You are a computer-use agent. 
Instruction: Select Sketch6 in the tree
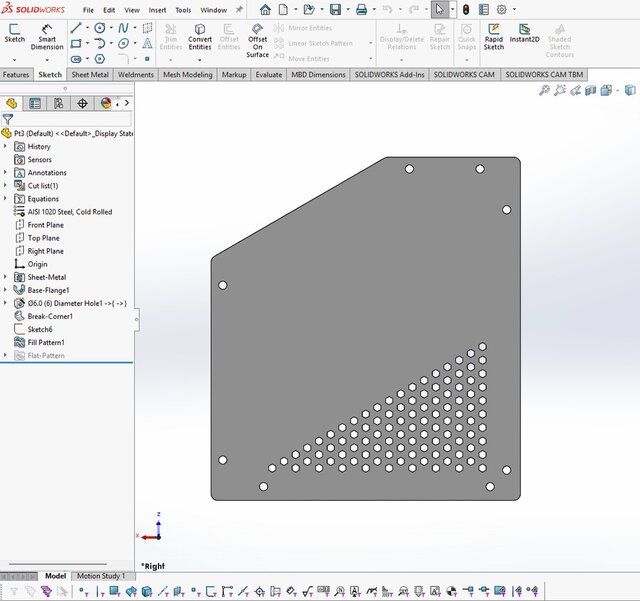pos(40,329)
